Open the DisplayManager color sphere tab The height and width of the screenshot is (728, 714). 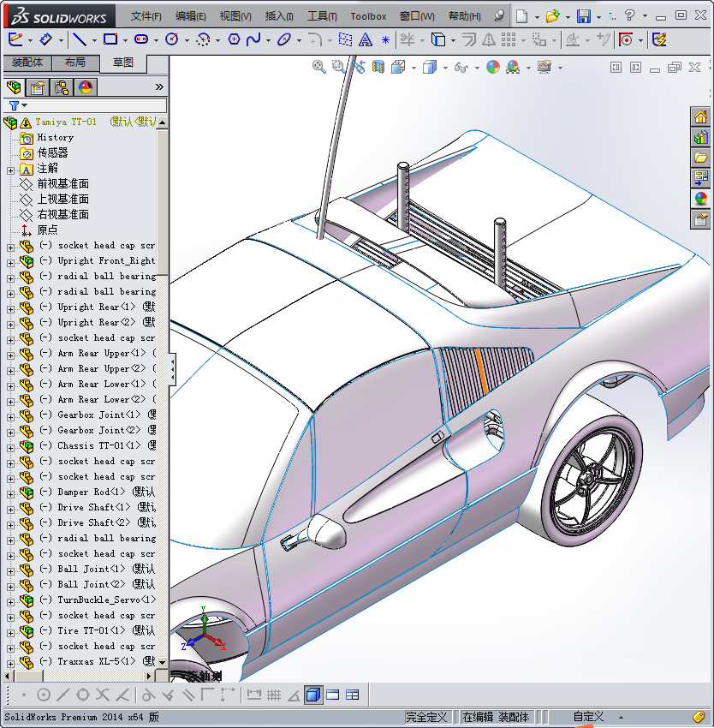pos(86,87)
